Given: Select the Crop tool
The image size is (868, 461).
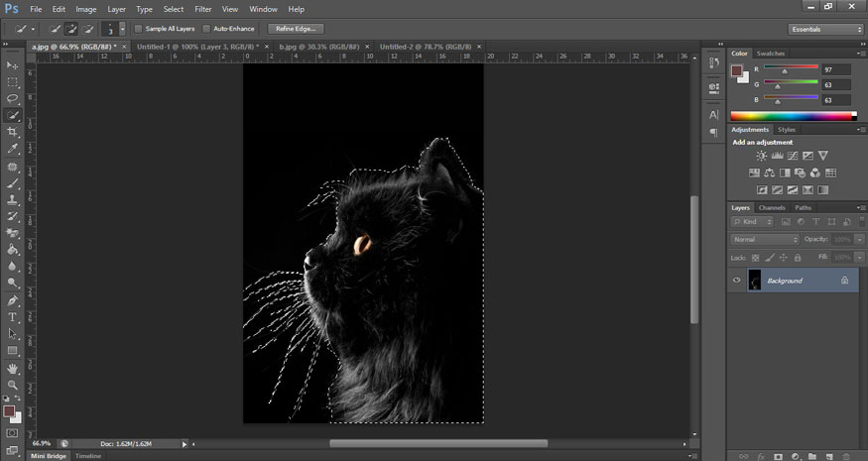Looking at the screenshot, I should (12, 132).
